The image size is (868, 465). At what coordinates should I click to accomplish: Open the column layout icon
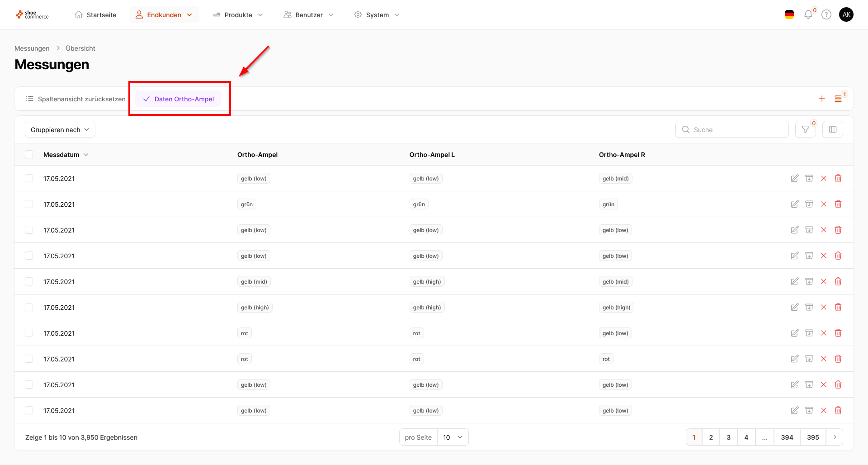tap(833, 130)
